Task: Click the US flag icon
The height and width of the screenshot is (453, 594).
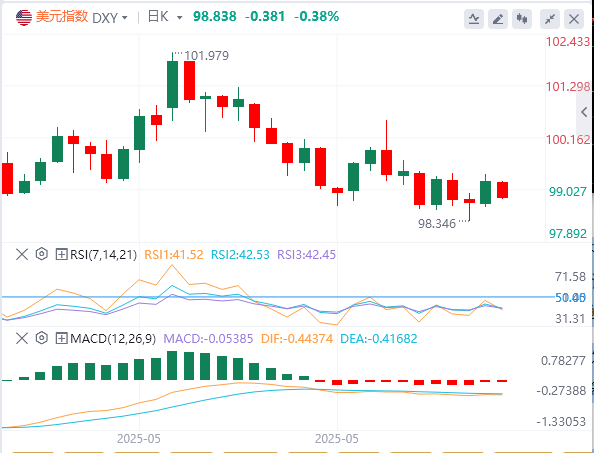Action: (x=24, y=17)
